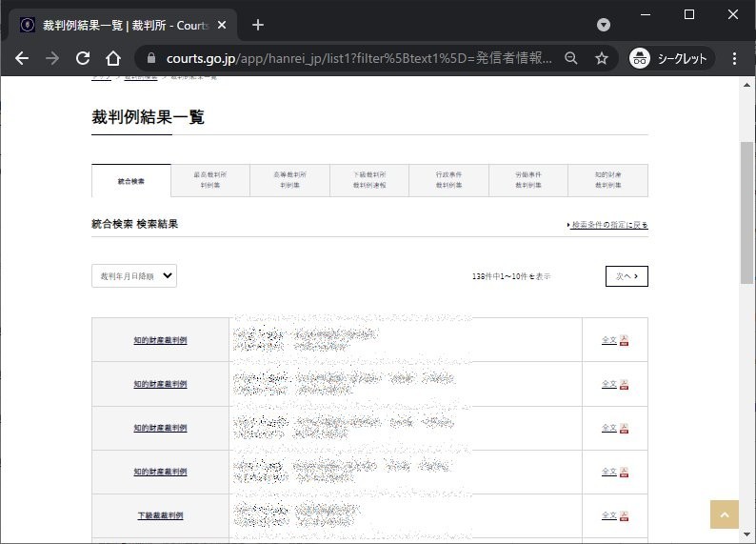Screen dimensions: 756x544
Task: Click PDF icon in second result row
Action: [x=624, y=384]
